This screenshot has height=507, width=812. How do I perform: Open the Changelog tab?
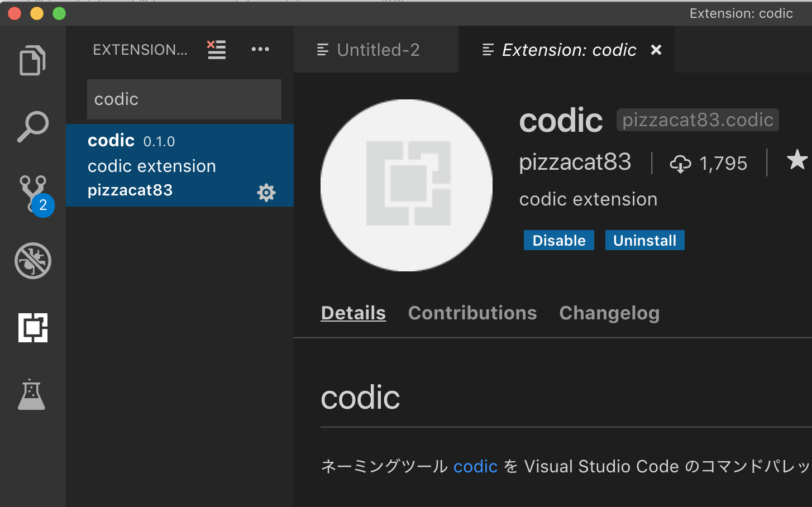[609, 313]
